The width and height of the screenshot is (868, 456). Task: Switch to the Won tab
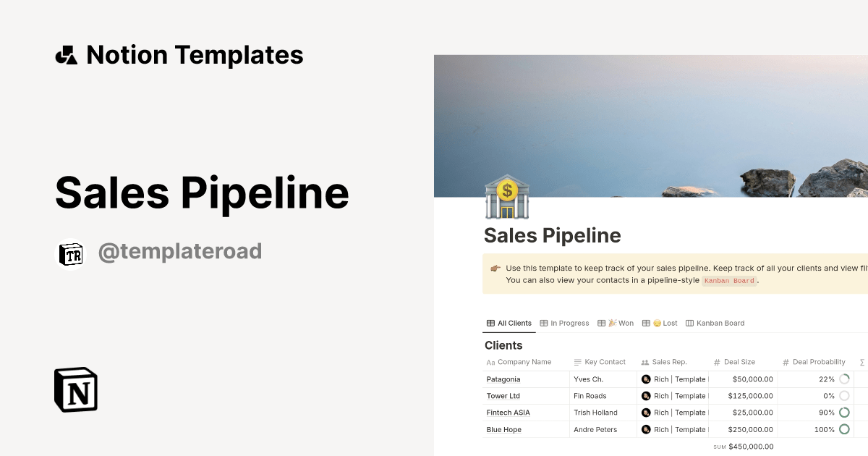(616, 323)
